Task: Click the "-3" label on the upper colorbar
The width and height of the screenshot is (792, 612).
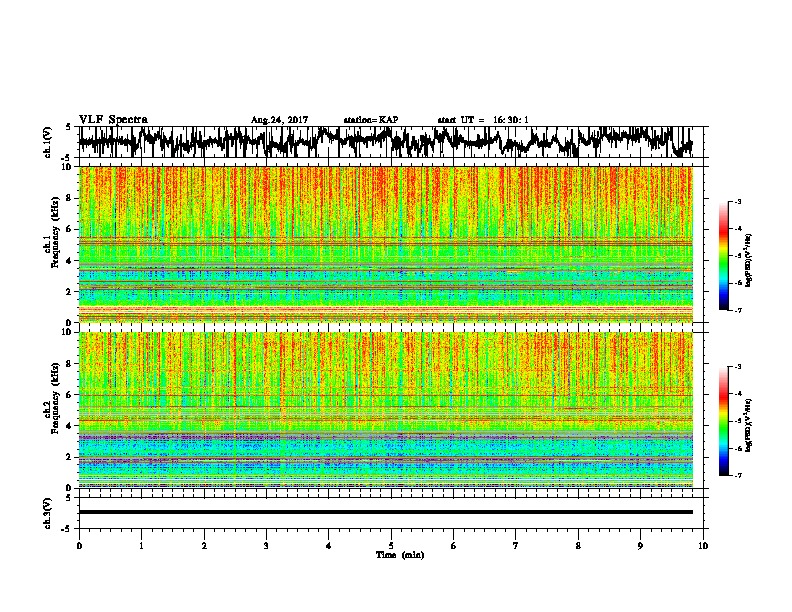Action: coord(737,201)
